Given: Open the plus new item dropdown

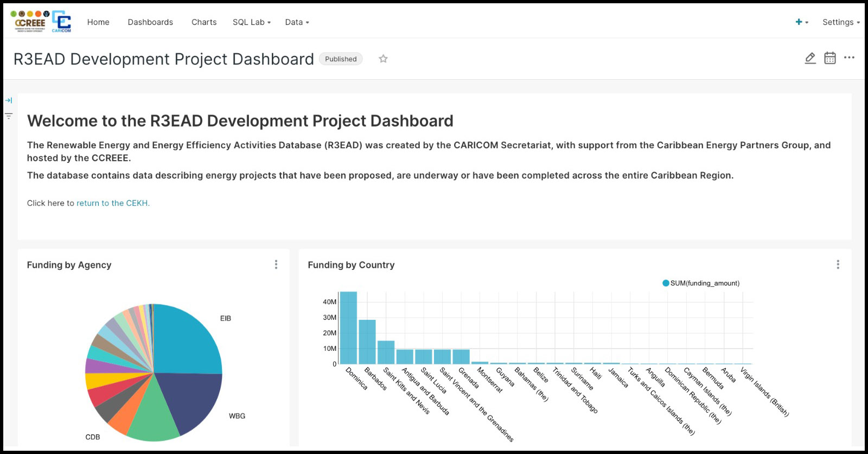Looking at the screenshot, I should click(x=801, y=22).
